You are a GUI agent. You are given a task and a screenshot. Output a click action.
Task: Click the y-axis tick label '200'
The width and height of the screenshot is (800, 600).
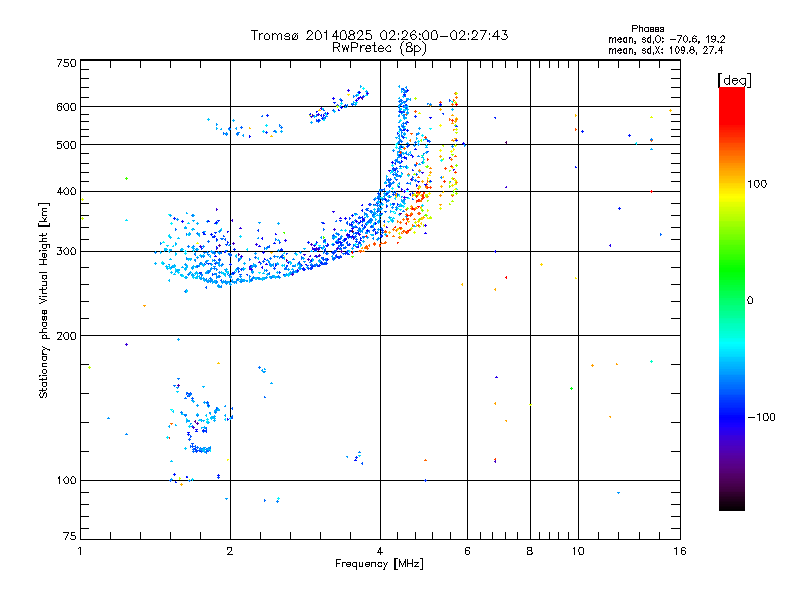pos(66,336)
